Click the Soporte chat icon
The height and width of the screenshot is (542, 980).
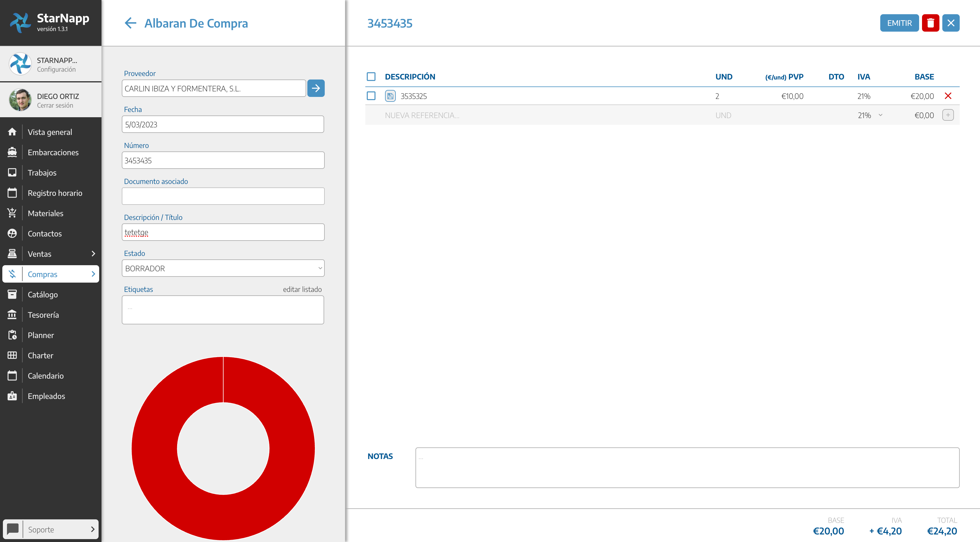13,529
